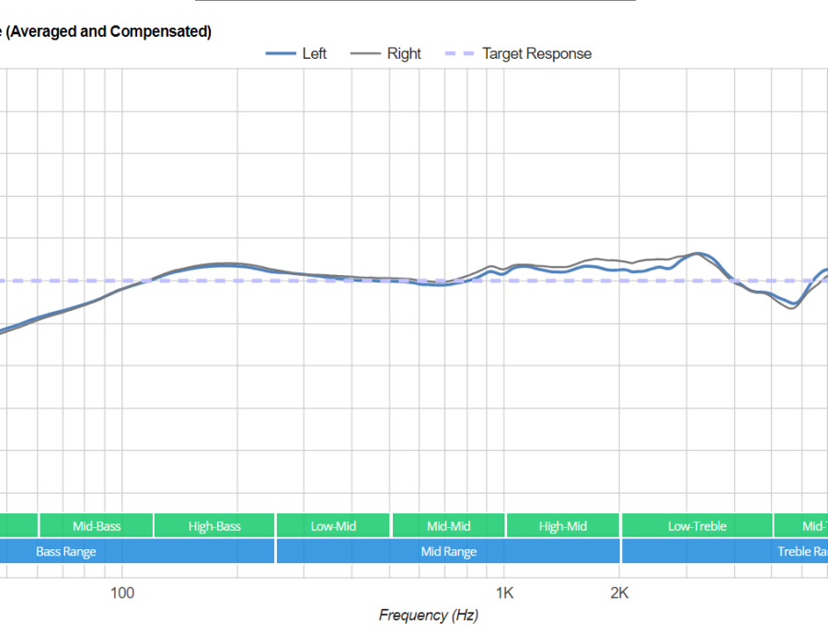Toggle the Right series legend entry
The height and width of the screenshot is (644, 828).
pos(385,54)
